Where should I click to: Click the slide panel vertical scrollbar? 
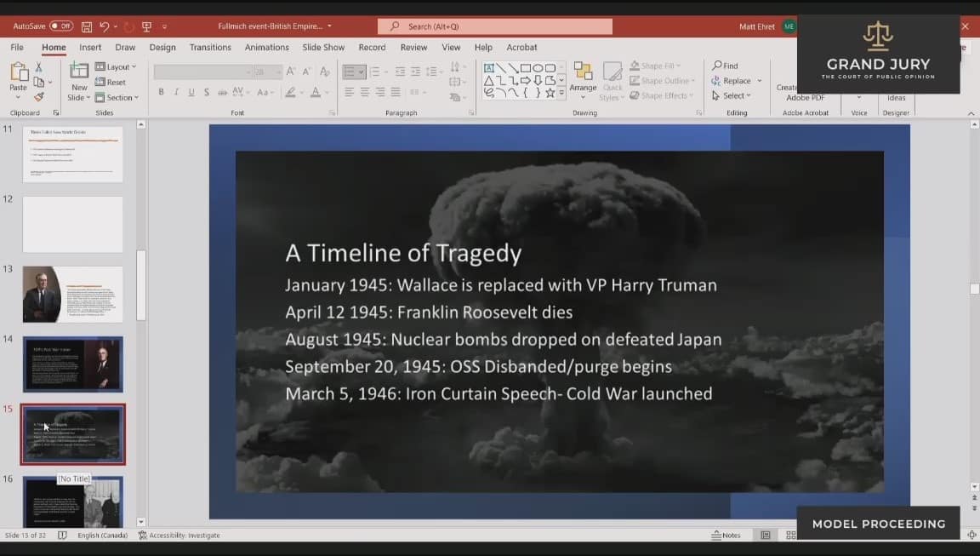coord(141,285)
